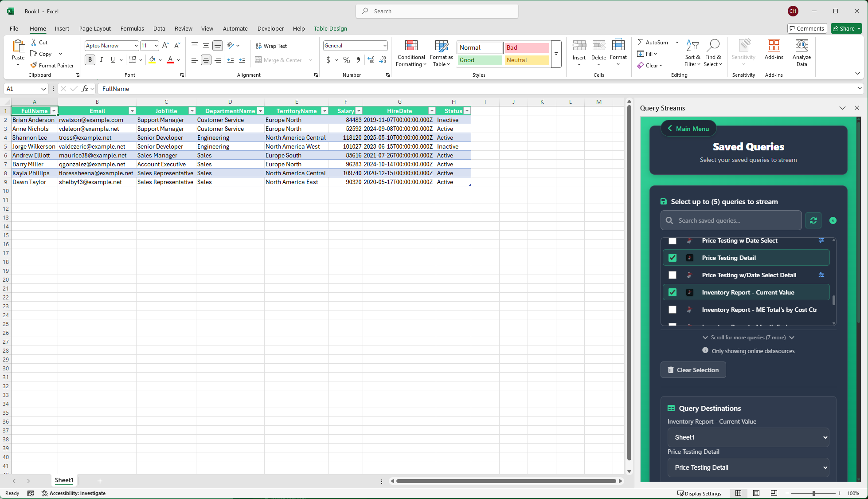The image size is (868, 499).
Task: Open destination dropdown showing Sheet1
Action: [748, 437]
